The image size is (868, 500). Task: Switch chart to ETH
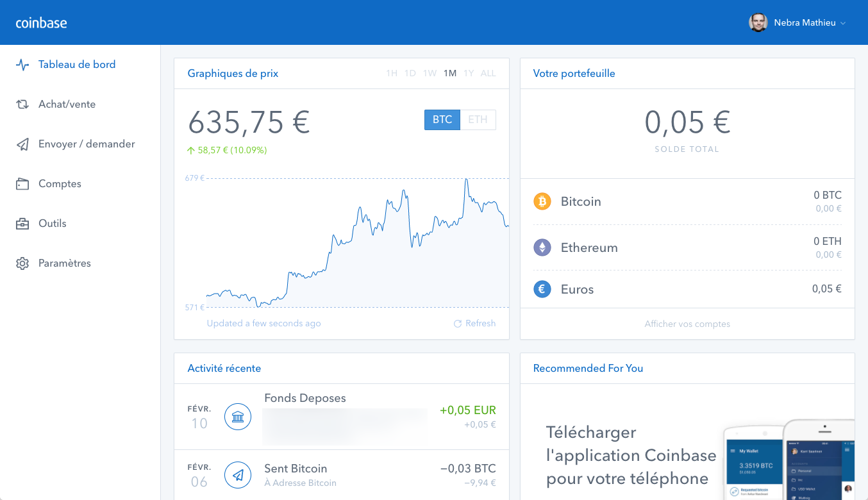[478, 120]
